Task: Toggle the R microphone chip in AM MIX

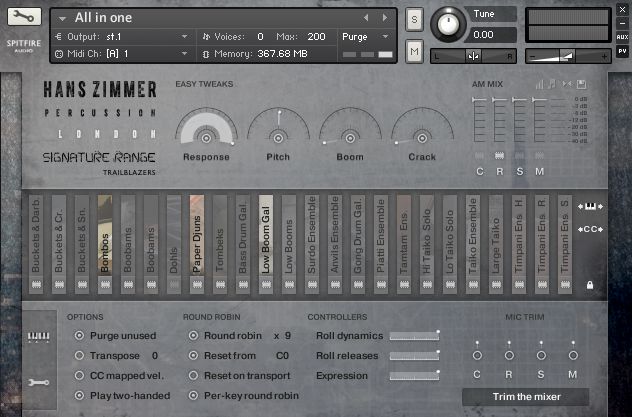Action: coord(499,156)
